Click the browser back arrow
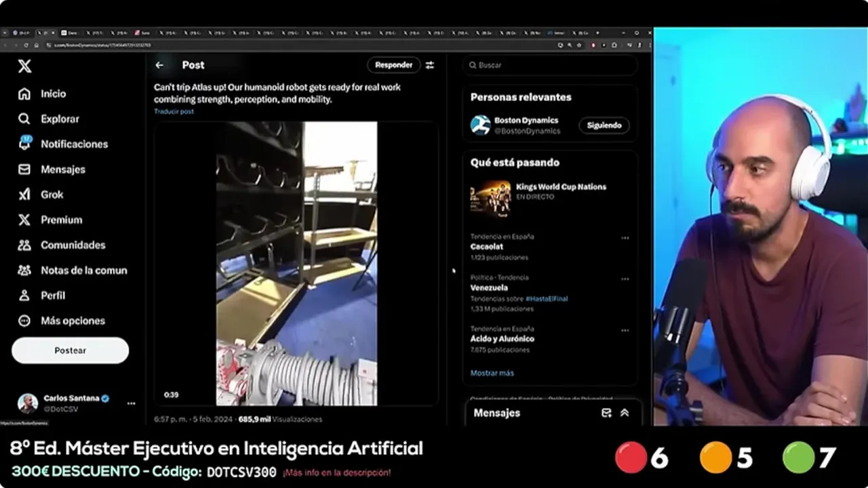 click(6, 45)
